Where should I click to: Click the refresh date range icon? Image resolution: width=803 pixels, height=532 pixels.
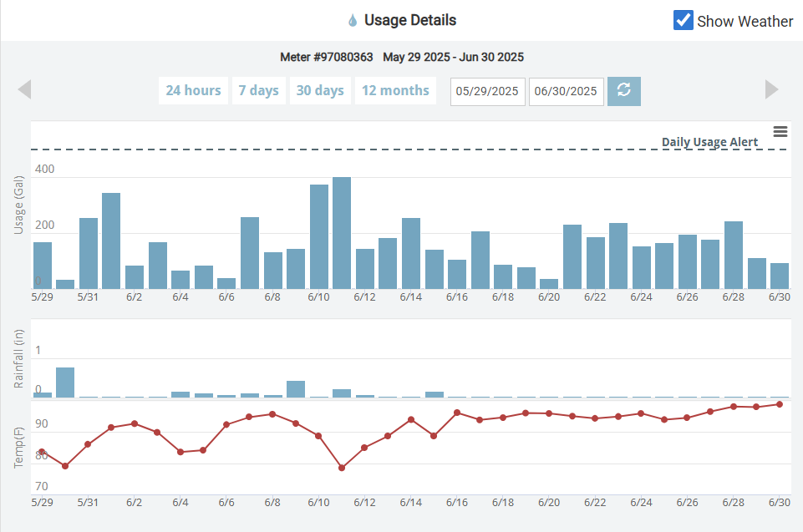pyautogui.click(x=624, y=91)
